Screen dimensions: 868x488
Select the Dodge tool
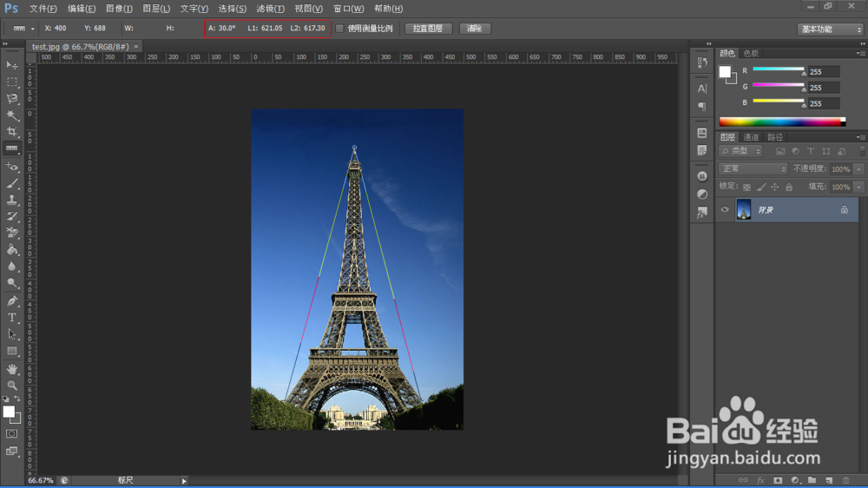(x=11, y=283)
